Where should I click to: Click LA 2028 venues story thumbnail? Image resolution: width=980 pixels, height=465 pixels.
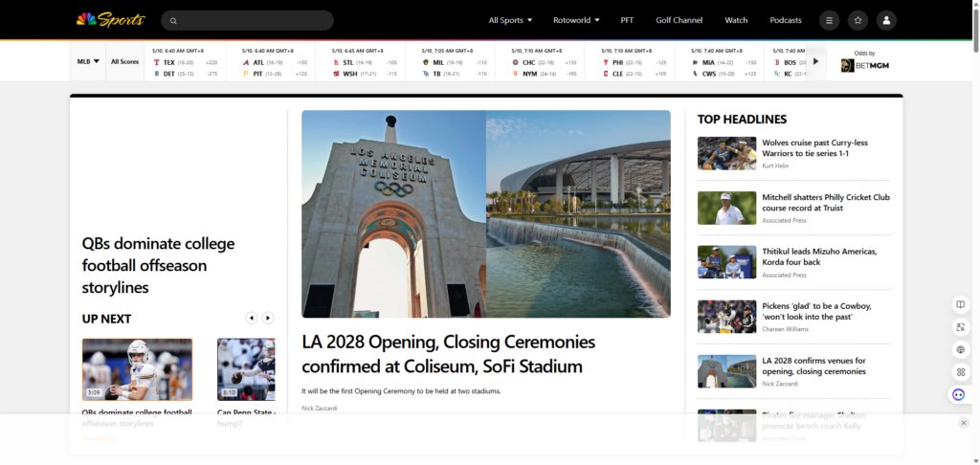coord(727,371)
